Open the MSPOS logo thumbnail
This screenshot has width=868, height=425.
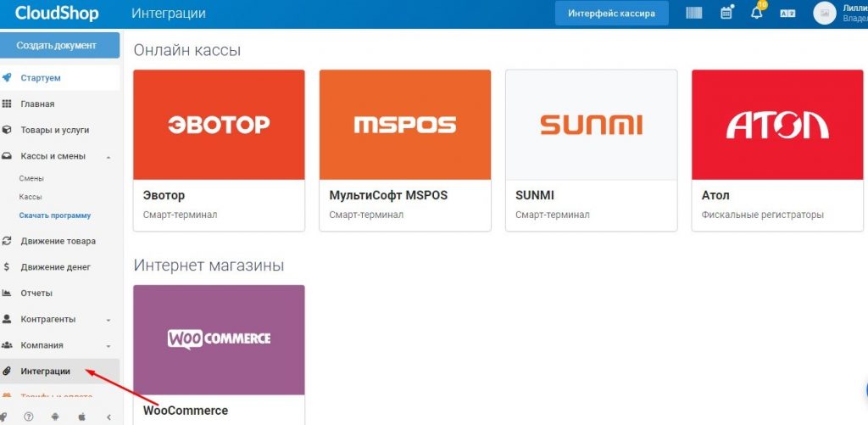(x=405, y=124)
